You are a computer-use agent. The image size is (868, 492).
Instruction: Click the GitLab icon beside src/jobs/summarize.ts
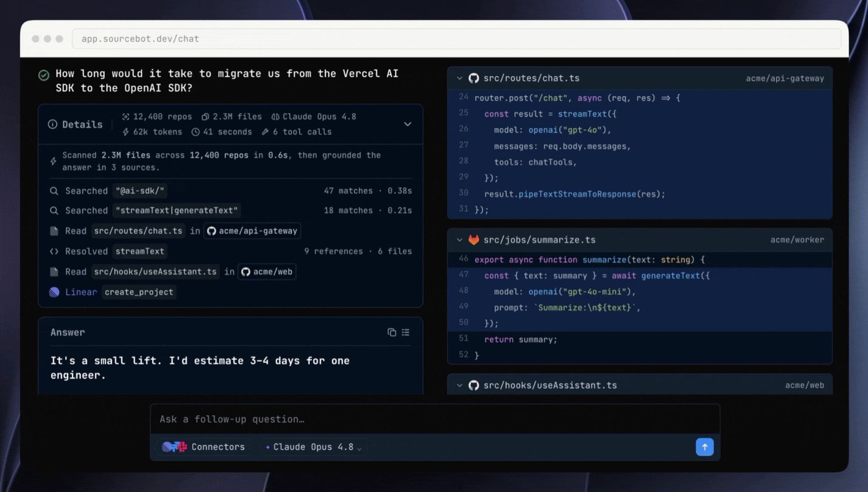click(x=474, y=240)
